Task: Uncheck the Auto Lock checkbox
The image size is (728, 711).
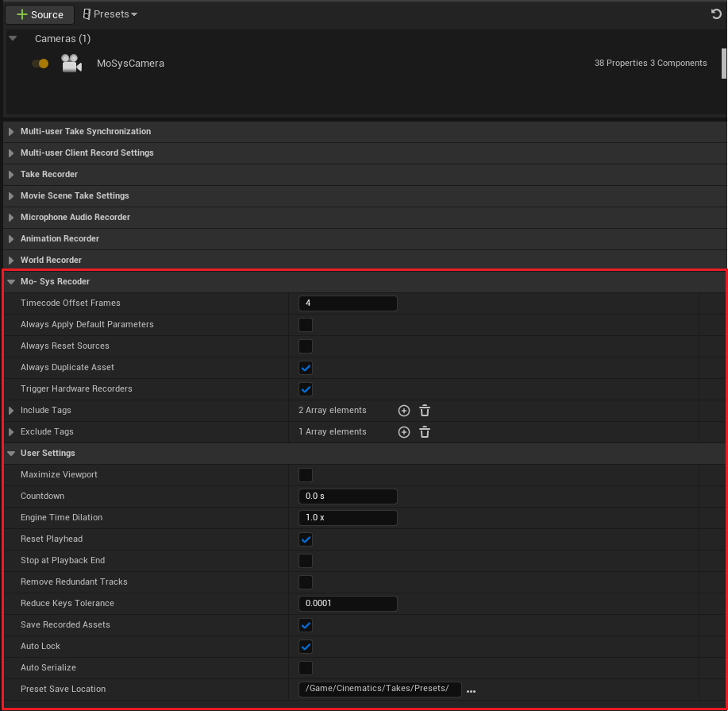Action: (306, 647)
